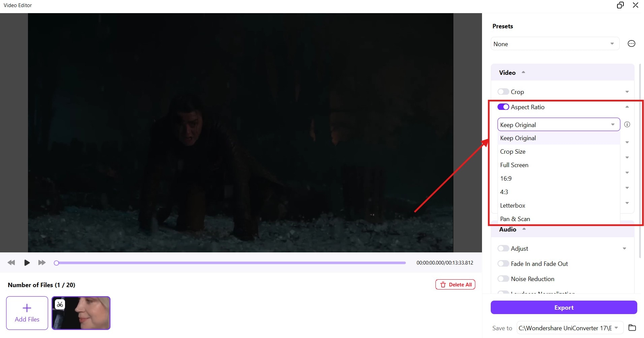Click the restore window icon
This screenshot has height=338, width=644.
(x=620, y=5)
